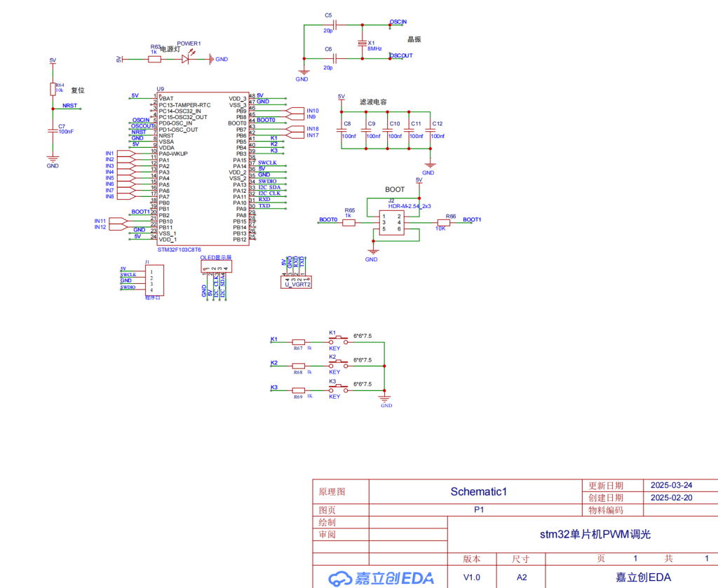Click the 程序口 connector J1 symbol
Image resolution: width=718 pixels, height=588 pixels.
(156, 280)
